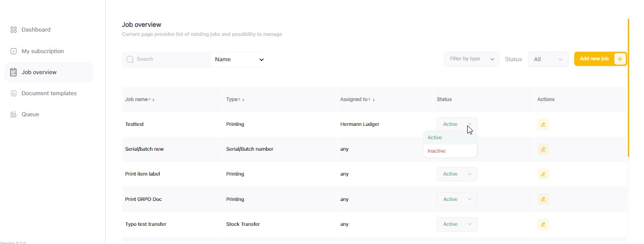Screen dimensions: 644x244
Task: Open the Filter by type dropdown
Action: click(471, 59)
